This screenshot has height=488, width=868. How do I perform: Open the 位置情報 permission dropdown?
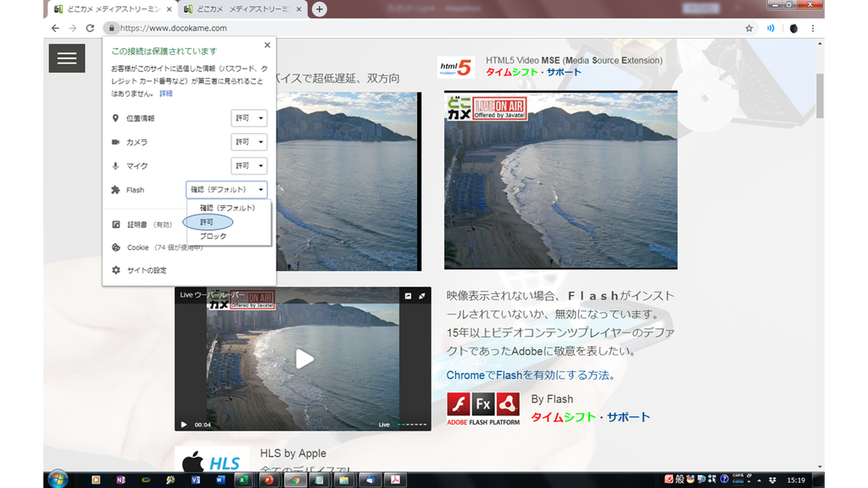[x=249, y=118]
